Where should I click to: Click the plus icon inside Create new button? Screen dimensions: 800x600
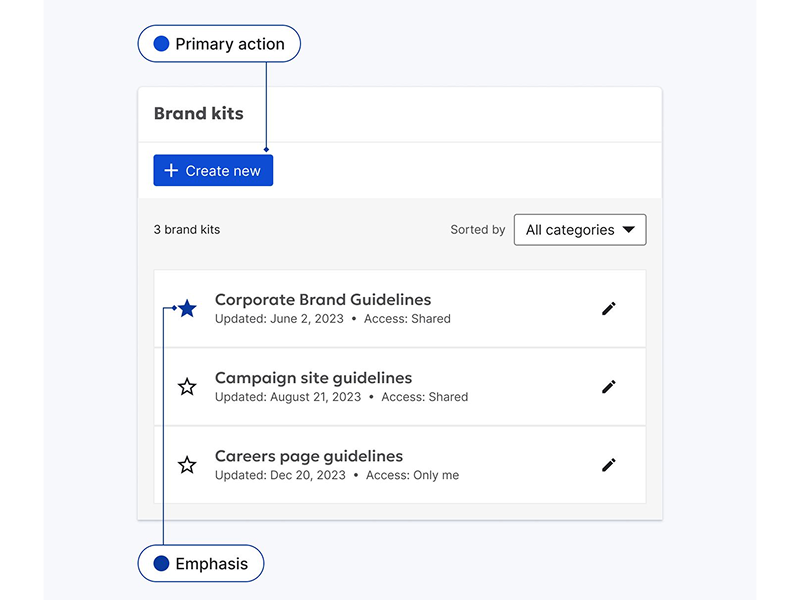coord(171,170)
